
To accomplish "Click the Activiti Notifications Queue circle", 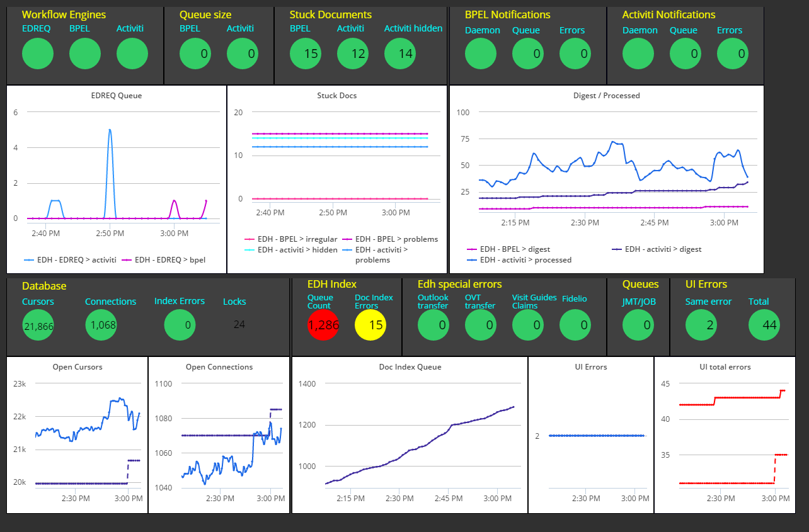I will [x=686, y=54].
